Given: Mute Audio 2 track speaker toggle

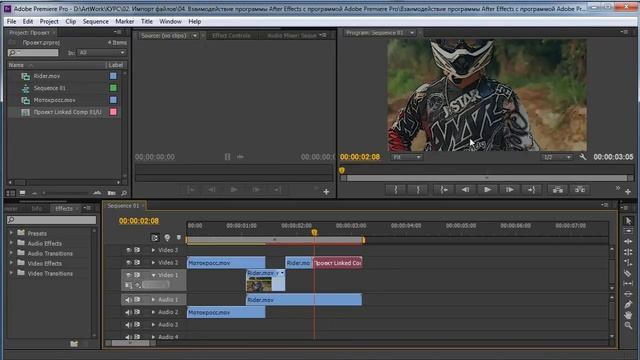Looking at the screenshot, I should coord(128,312).
